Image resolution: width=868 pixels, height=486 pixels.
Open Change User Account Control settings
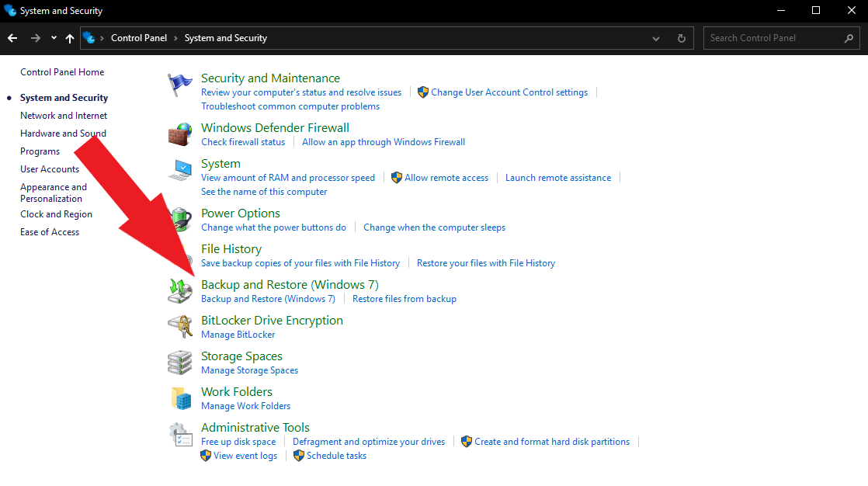pos(509,92)
